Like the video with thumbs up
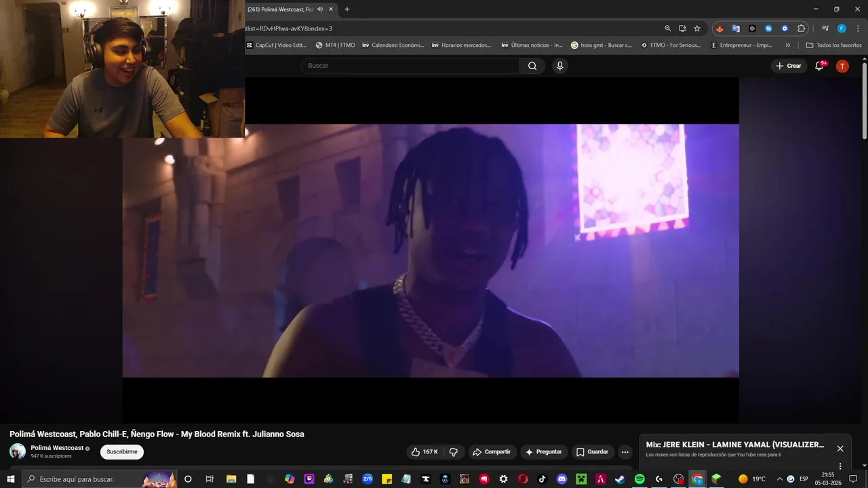This screenshot has height=488, width=868. pyautogui.click(x=425, y=452)
